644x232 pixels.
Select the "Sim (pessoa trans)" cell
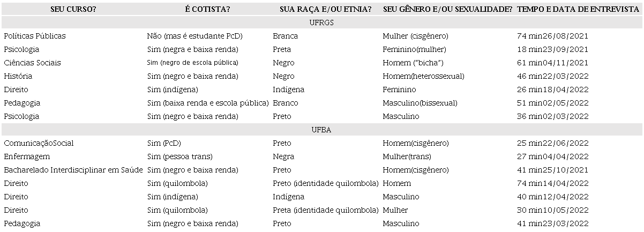(180, 156)
